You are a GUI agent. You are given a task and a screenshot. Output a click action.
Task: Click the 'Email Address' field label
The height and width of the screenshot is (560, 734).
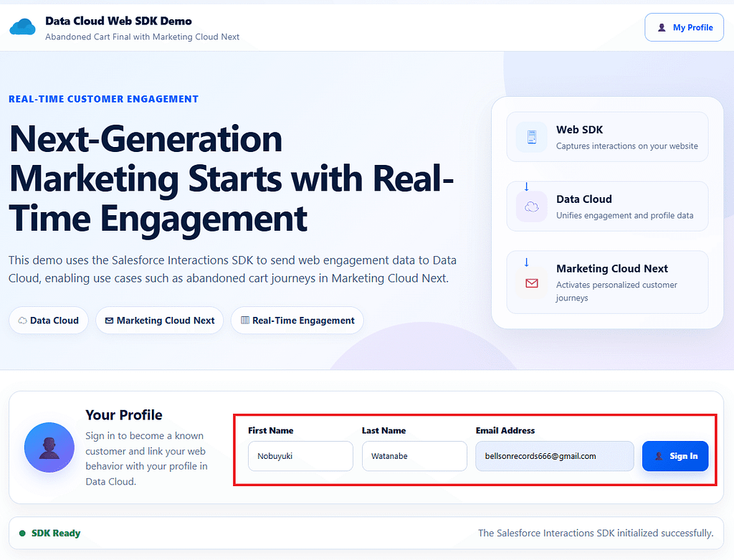(x=505, y=430)
